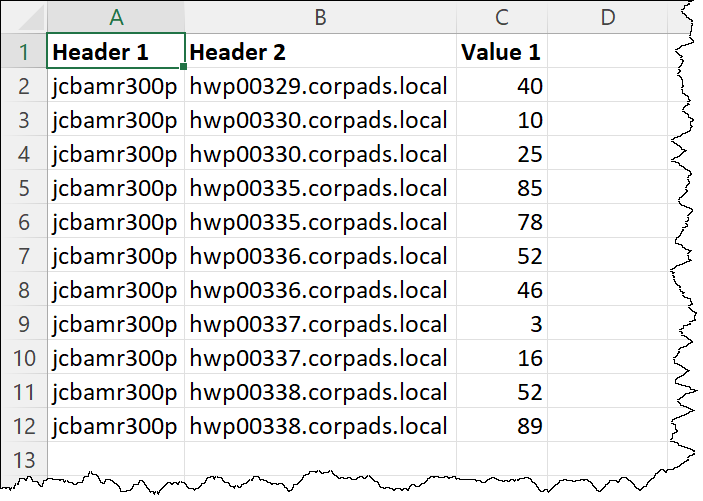Viewport: 703px width, 501px height.
Task: Select row 11 header
Action: click(24, 392)
